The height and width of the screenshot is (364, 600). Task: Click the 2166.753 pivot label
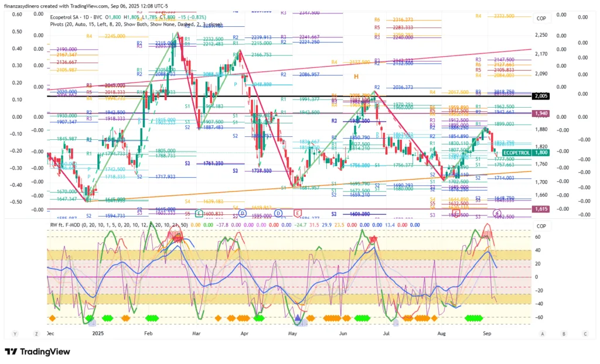pos(261,54)
